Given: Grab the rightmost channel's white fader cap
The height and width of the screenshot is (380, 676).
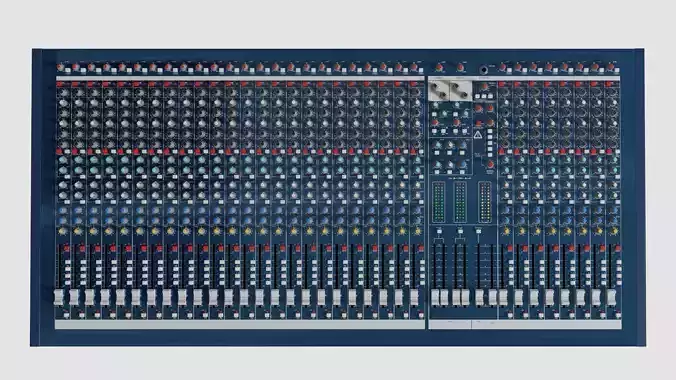Looking at the screenshot, I should pyautogui.click(x=611, y=297).
